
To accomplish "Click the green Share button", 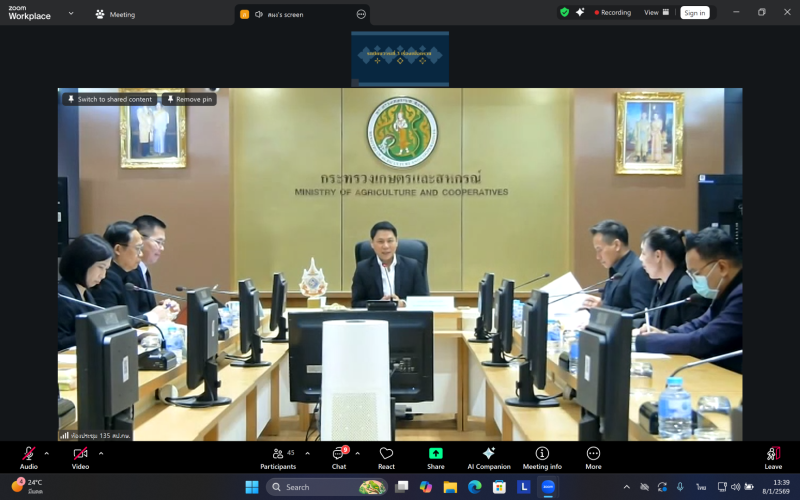I will (x=436, y=458).
